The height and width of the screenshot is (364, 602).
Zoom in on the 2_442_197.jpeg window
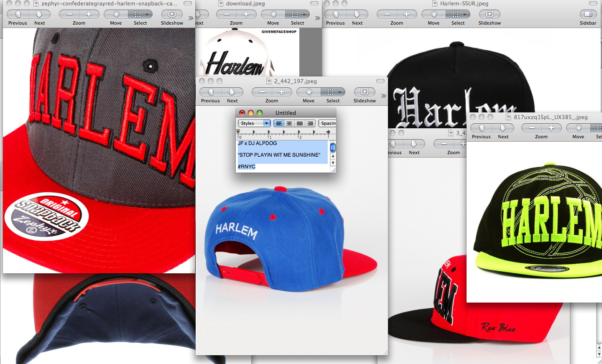click(x=282, y=92)
